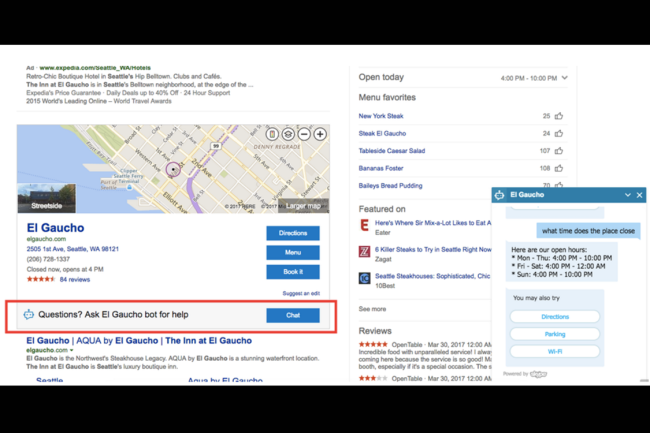Click the five-star OpenTable review rating
Screen dimensions: 650x433
point(373,344)
